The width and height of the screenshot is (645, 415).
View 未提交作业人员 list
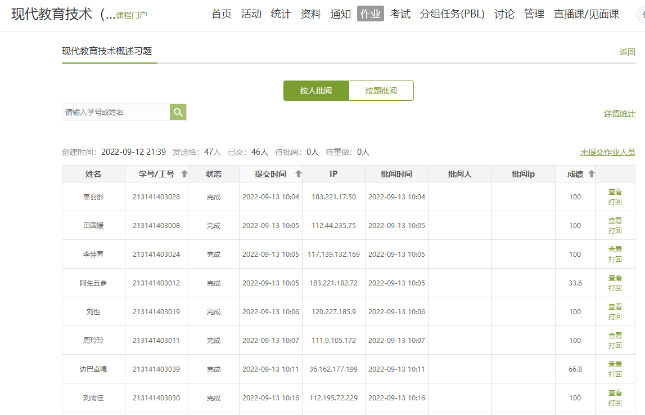(607, 152)
